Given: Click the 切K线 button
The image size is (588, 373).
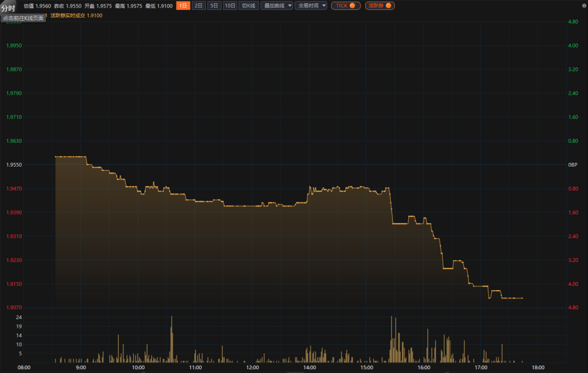Looking at the screenshot, I should 249,5.
